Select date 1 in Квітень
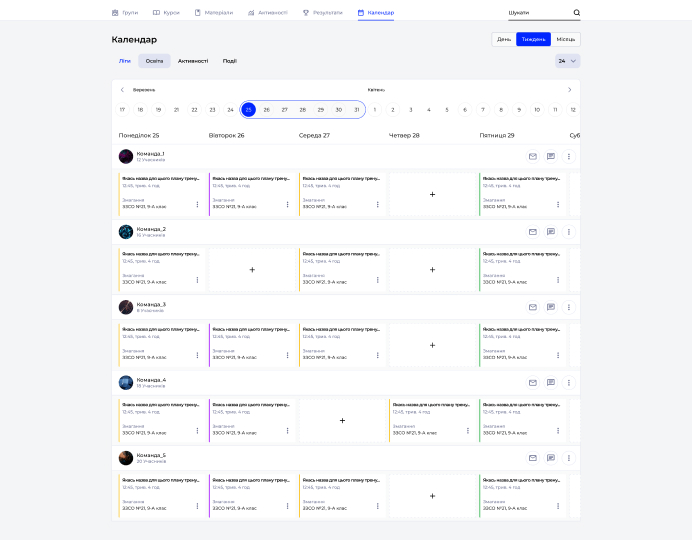 [x=375, y=110]
